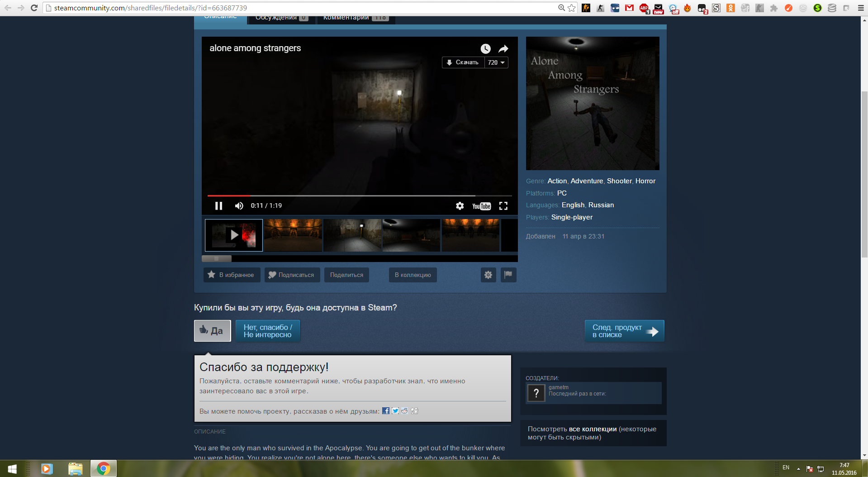
Task: Switch to the Комментарии tab
Action: 356,18
